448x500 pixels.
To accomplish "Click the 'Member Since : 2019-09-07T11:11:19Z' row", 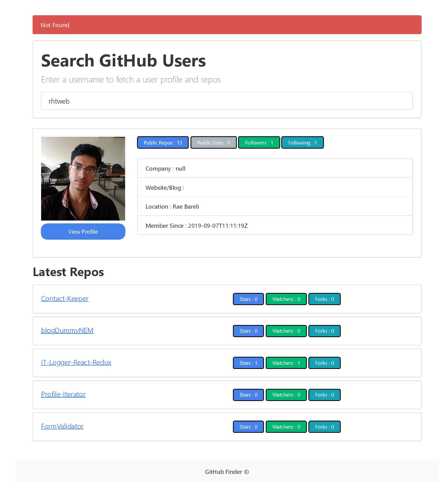I will (275, 225).
